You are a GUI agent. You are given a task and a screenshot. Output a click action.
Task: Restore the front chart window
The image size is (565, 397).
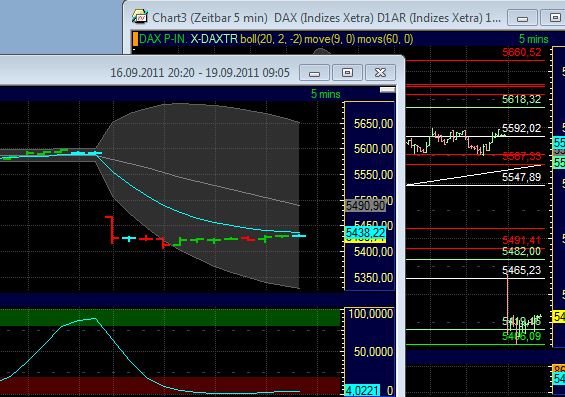(x=347, y=73)
